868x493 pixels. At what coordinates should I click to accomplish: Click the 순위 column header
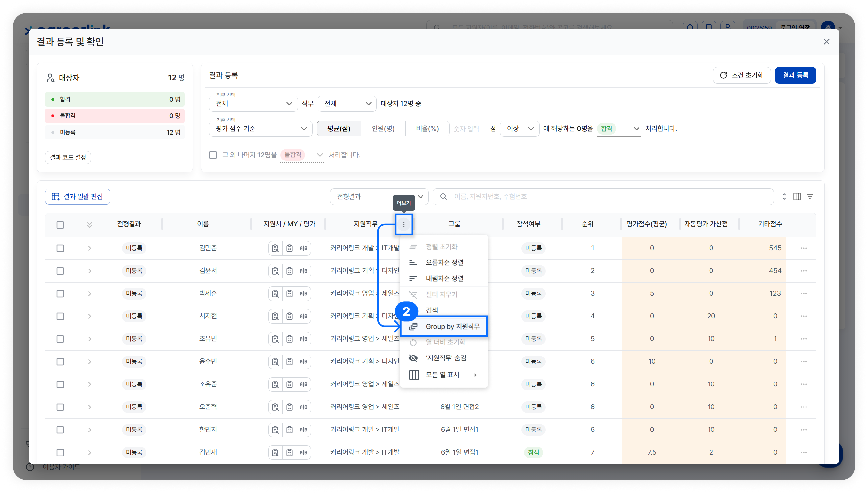click(x=588, y=224)
